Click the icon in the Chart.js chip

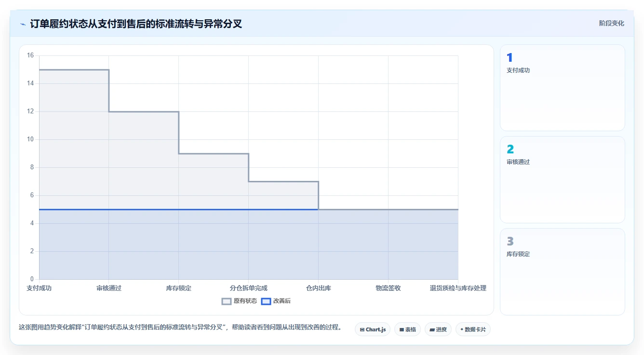click(x=362, y=330)
